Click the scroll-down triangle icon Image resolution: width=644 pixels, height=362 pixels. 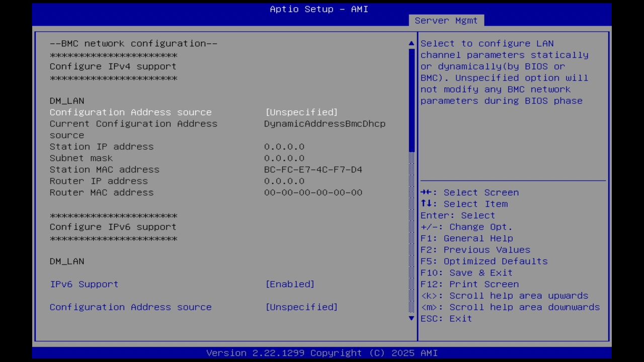[411, 318]
